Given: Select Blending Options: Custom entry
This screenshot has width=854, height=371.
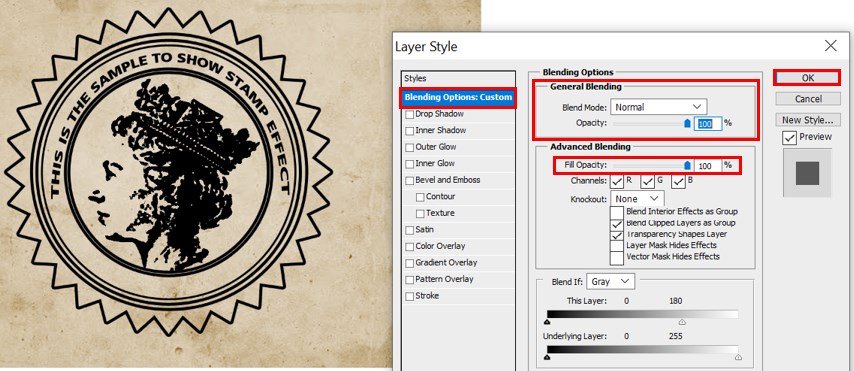Looking at the screenshot, I should click(458, 98).
